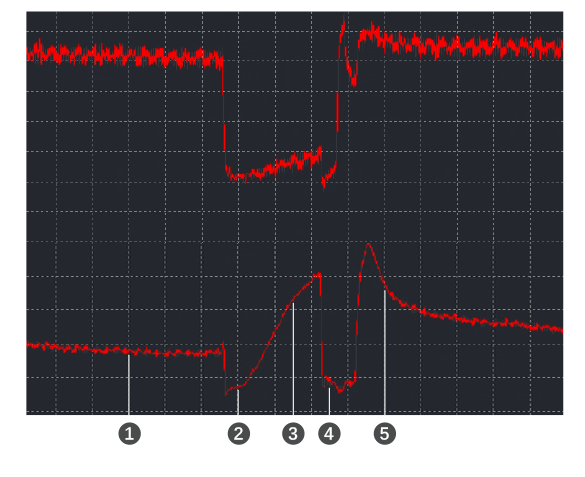This screenshot has width=585, height=477.
Task: Select the flat plateau topping the lower trace ramp
Action: [317, 275]
